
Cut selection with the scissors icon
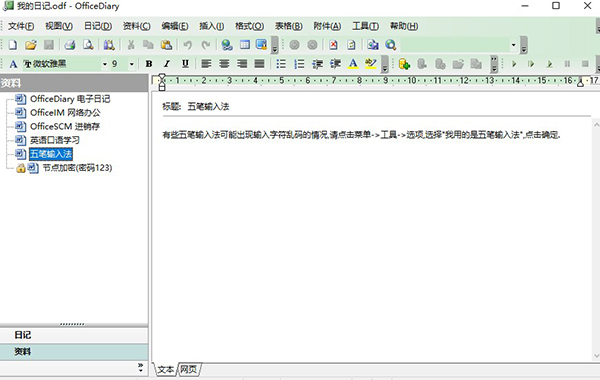[x=131, y=45]
